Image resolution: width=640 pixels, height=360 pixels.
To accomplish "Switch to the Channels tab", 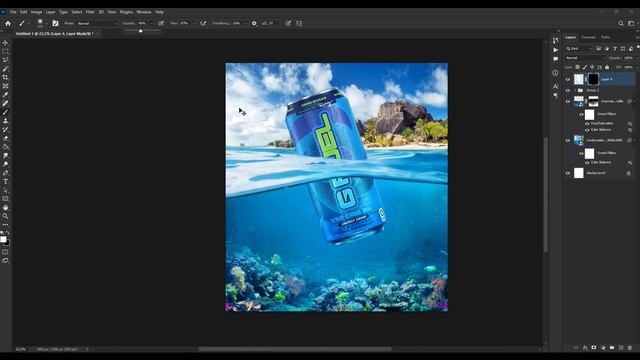I will point(588,37).
